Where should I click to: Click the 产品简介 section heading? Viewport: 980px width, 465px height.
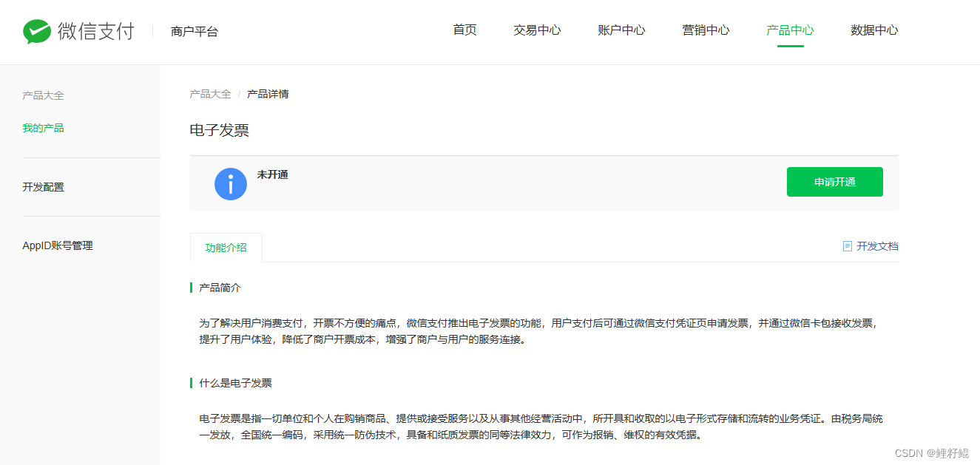point(220,288)
